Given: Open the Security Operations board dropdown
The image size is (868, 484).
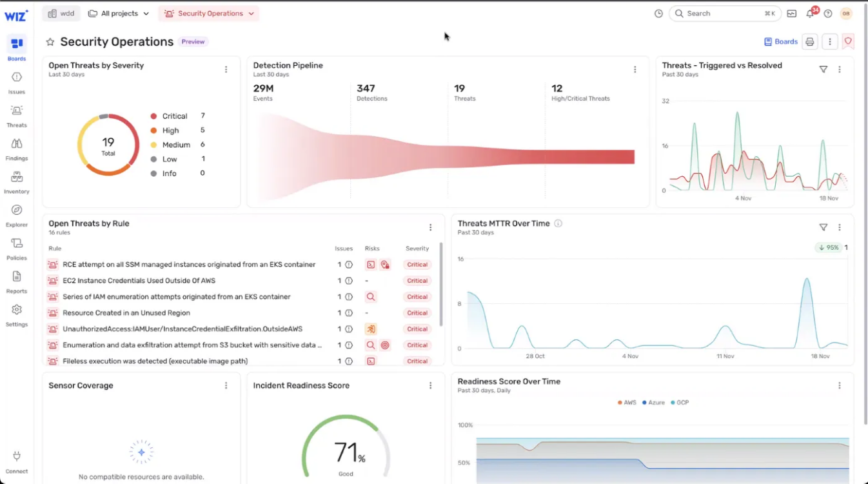Looking at the screenshot, I should click(x=209, y=14).
